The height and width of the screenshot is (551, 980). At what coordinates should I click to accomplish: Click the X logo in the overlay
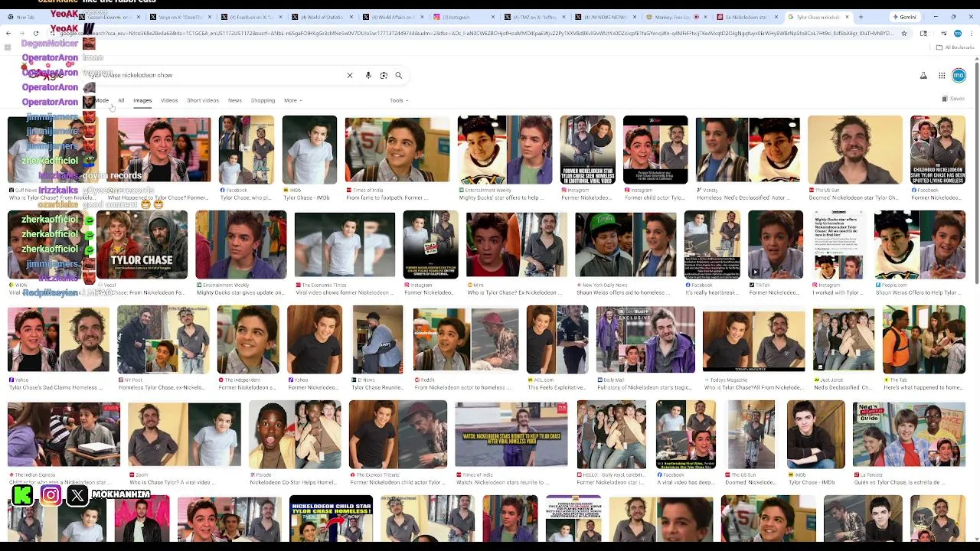77,495
